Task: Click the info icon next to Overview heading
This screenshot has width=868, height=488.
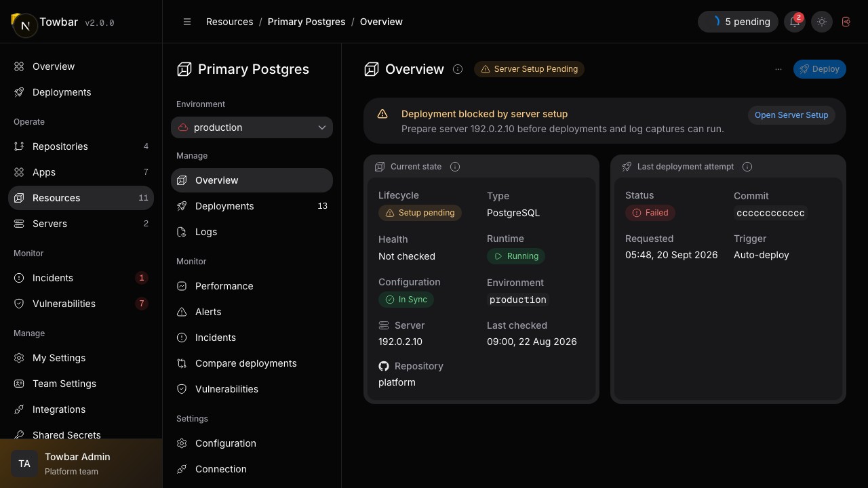Action: pyautogui.click(x=458, y=69)
